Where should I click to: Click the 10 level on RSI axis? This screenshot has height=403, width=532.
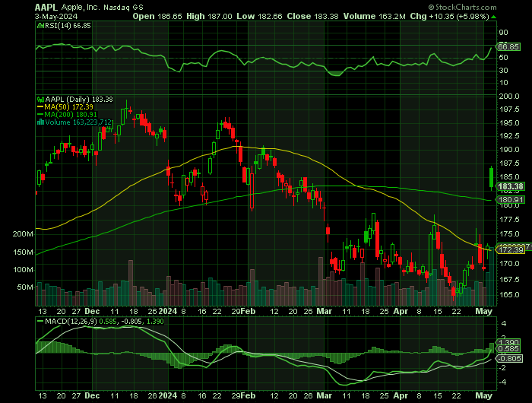[503, 83]
